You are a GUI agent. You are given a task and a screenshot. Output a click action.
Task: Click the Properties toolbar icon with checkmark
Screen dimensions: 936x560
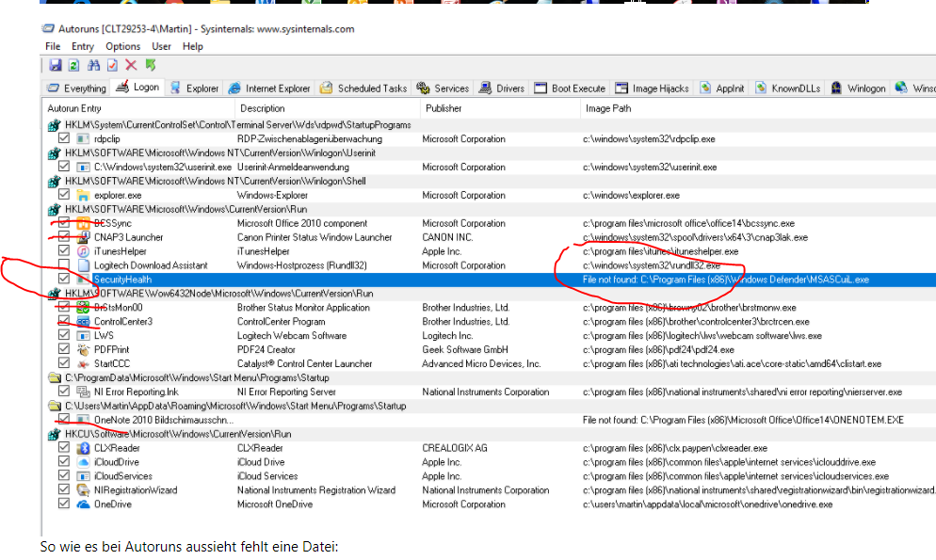tap(112, 66)
